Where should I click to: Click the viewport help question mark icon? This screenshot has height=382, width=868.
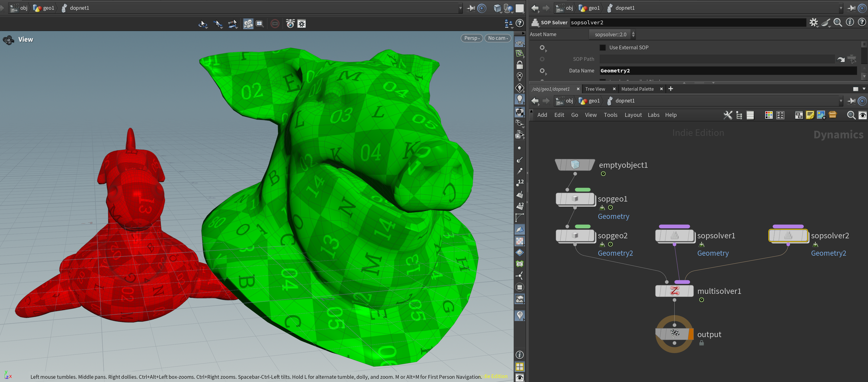520,23
